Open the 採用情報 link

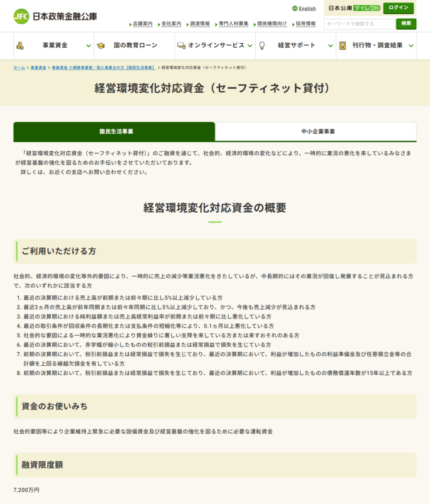[305, 24]
